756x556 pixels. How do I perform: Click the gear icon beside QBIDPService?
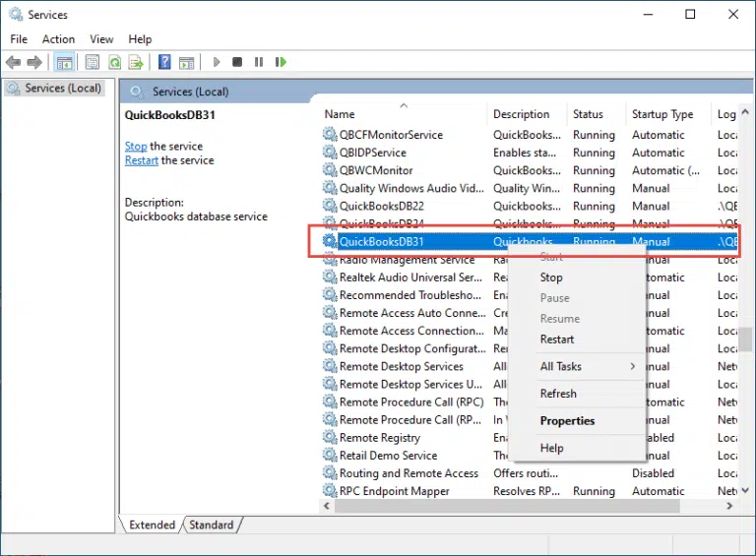coord(330,153)
